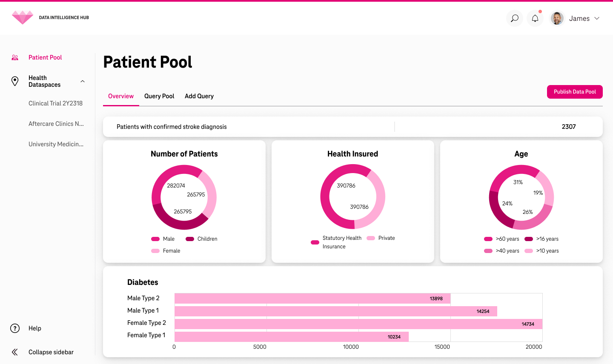This screenshot has width=613, height=364.
Task: Collapse the sidebar using the double-chevron icon
Action: [15, 352]
